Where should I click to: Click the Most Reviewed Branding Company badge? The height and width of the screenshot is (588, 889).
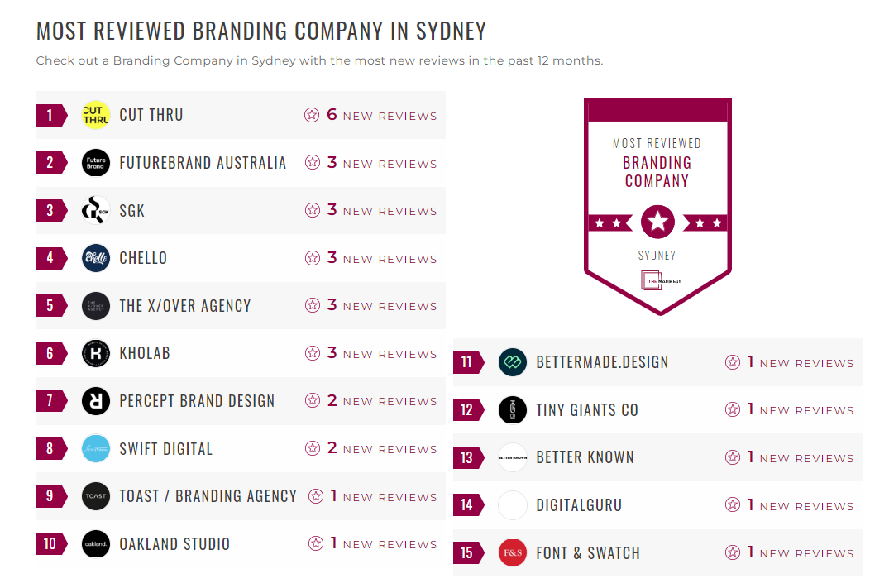click(657, 207)
